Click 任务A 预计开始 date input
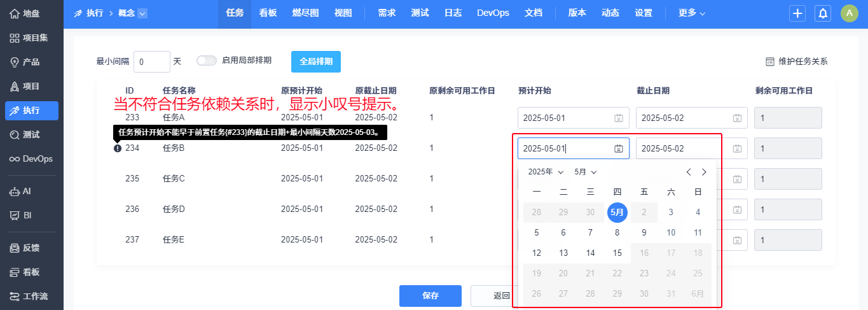This screenshot has width=868, height=310. [x=574, y=118]
